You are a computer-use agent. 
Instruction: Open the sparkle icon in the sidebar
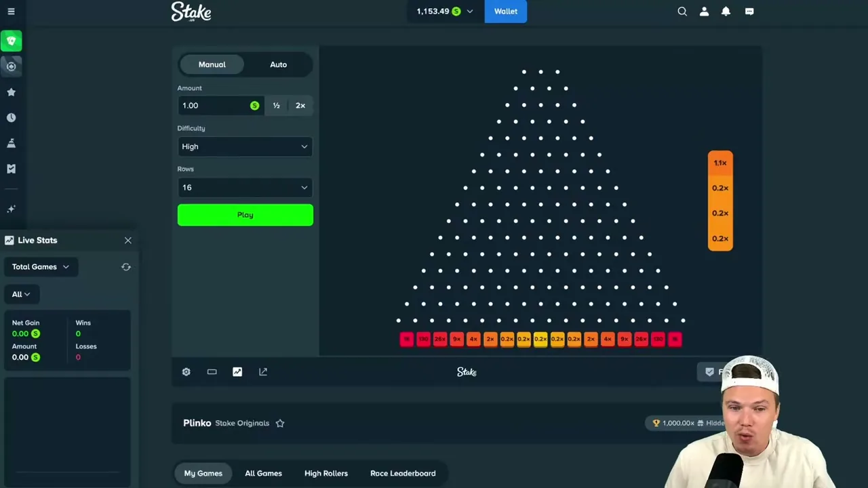(11, 209)
